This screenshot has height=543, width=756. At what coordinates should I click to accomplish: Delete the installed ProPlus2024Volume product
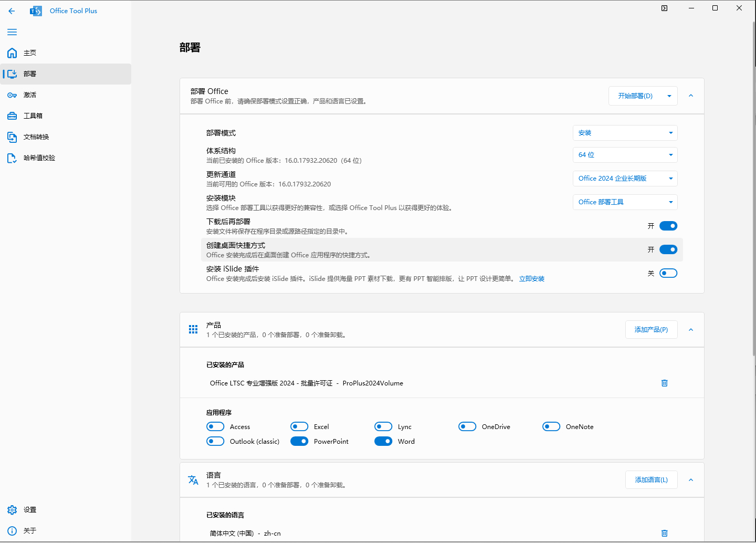tap(664, 383)
